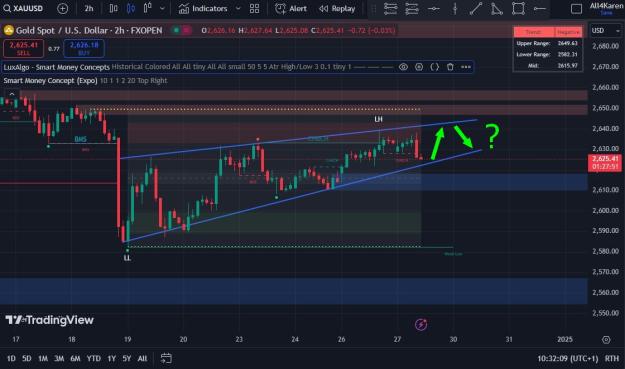Remove LuxAlgo indicator with trash icon
Viewport: 625px width, 369px height.
click(x=450, y=67)
